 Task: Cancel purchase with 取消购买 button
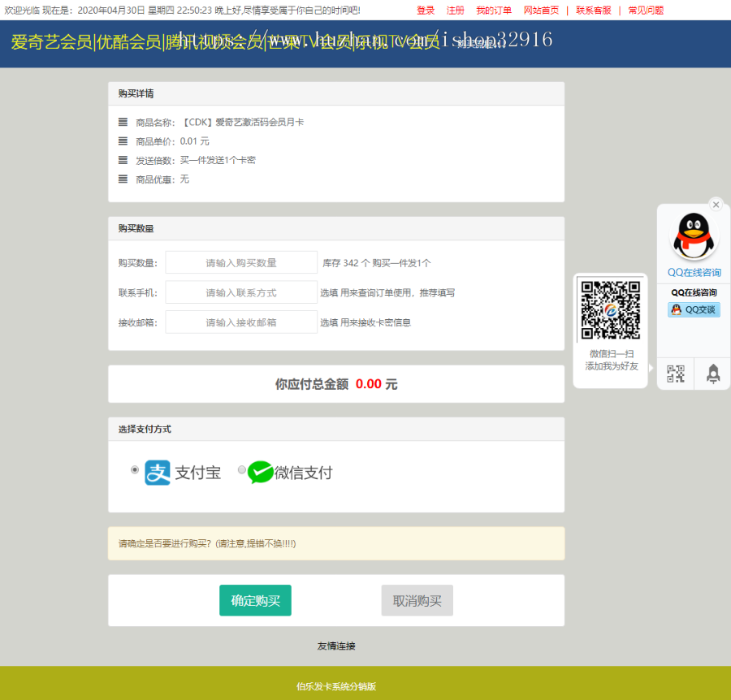(417, 600)
